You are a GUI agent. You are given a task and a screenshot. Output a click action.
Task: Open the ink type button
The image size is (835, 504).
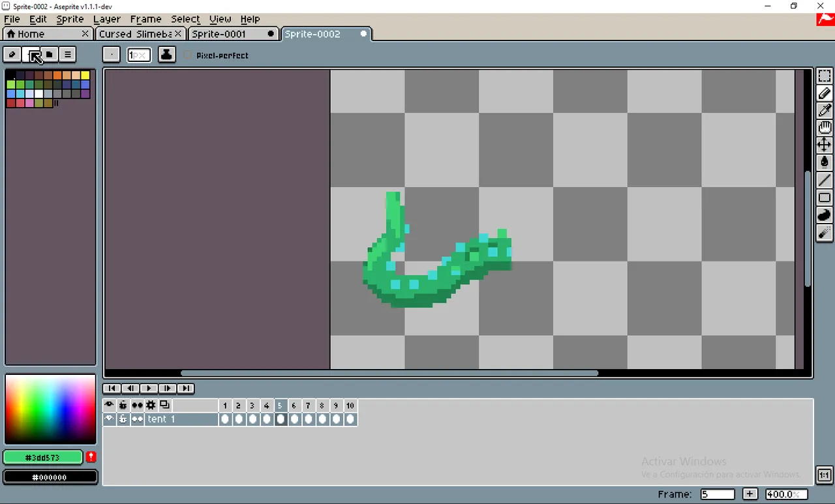coord(166,55)
